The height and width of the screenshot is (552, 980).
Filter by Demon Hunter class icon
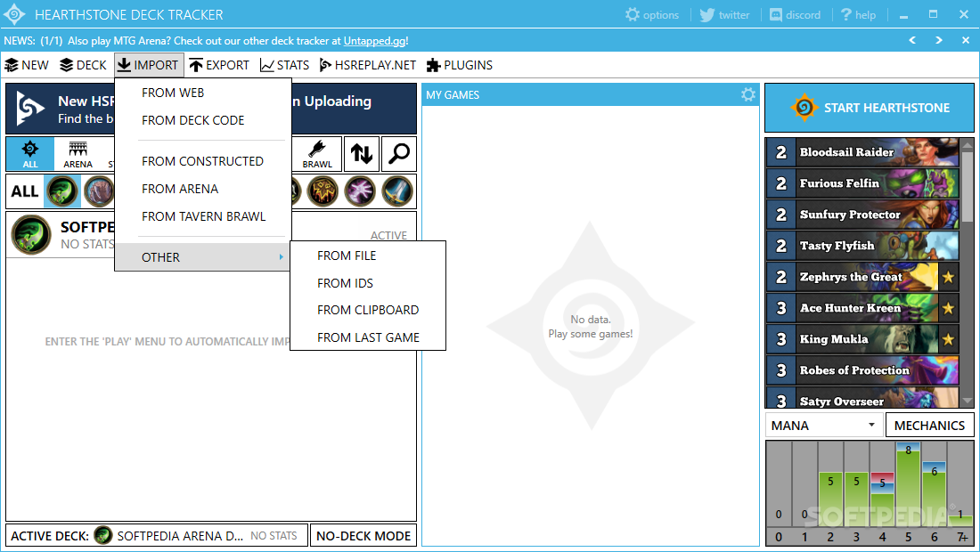coord(61,191)
